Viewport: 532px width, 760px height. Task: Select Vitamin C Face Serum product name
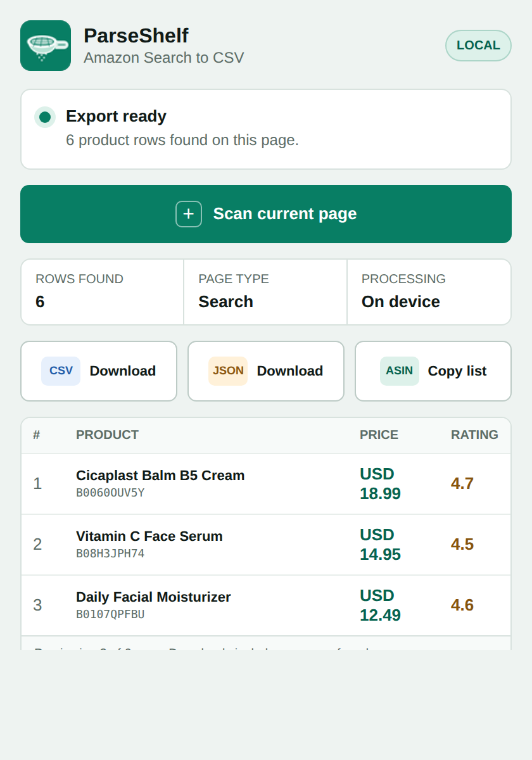[149, 536]
